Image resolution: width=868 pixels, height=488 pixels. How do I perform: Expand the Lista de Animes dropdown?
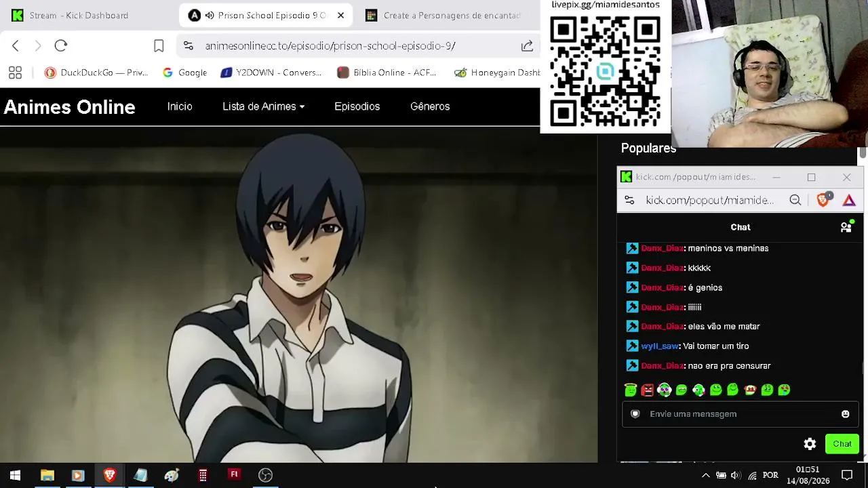264,106
